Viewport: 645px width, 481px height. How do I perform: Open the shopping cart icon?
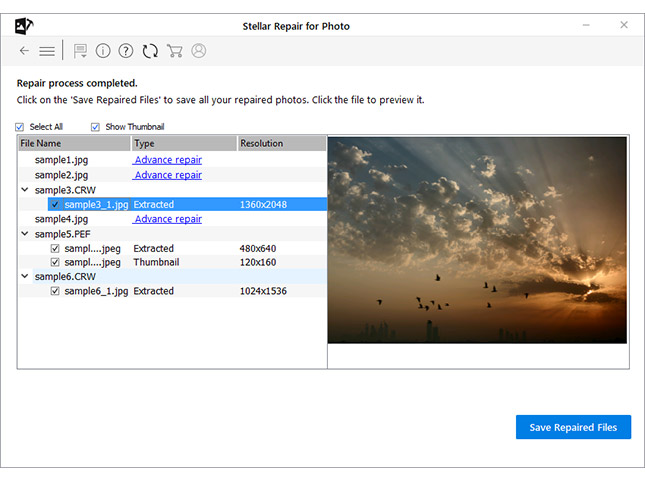pyautogui.click(x=174, y=51)
